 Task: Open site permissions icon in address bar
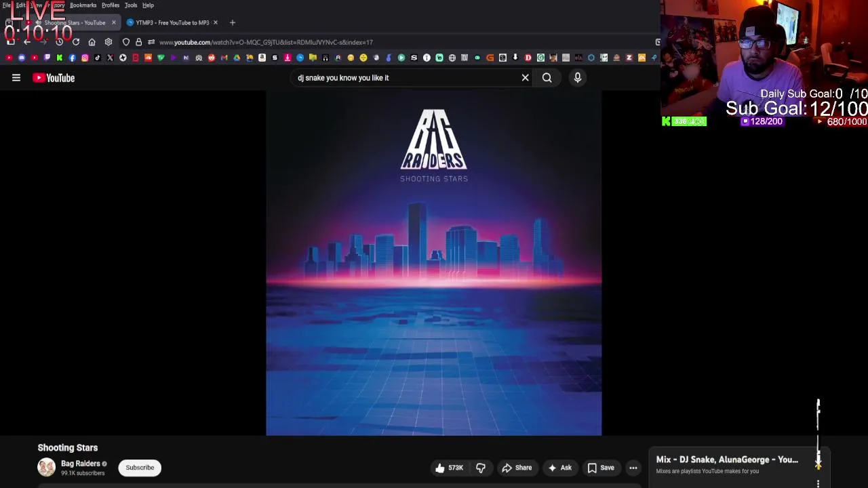(151, 42)
